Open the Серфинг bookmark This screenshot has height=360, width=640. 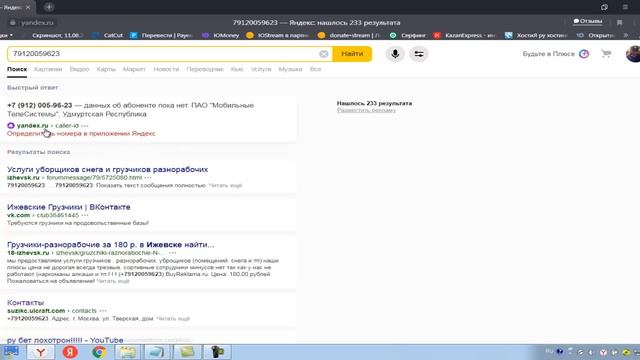click(408, 36)
